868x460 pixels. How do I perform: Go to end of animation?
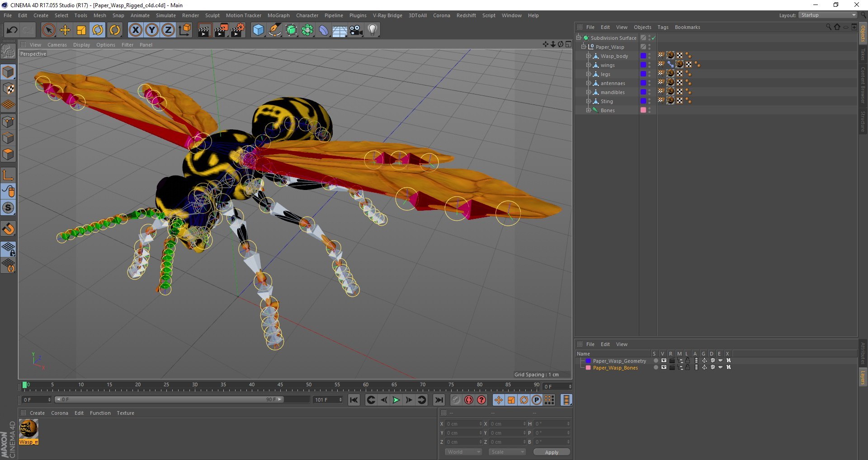(x=439, y=400)
